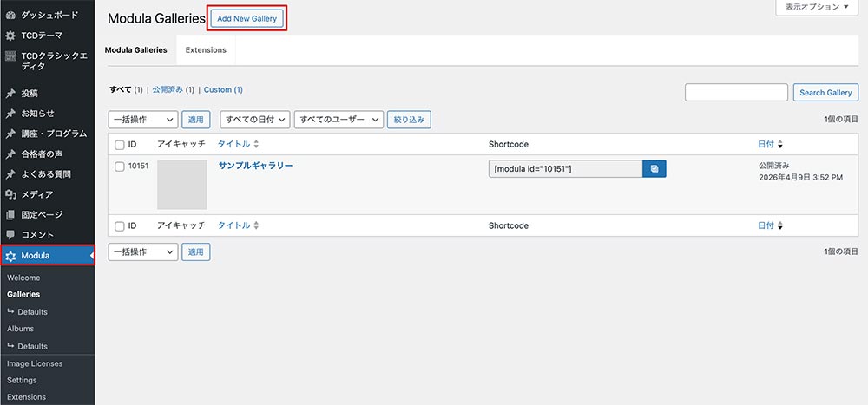This screenshot has width=868, height=405.
Task: Open Image Licenses in Modula submenu
Action: (35, 363)
